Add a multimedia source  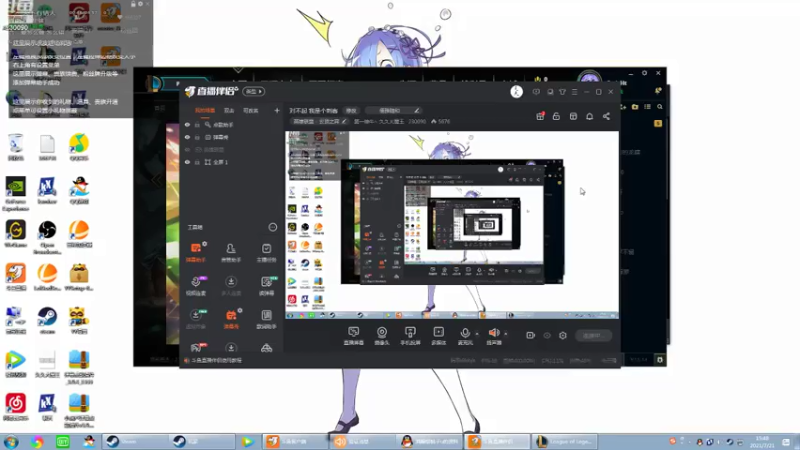[439, 336]
